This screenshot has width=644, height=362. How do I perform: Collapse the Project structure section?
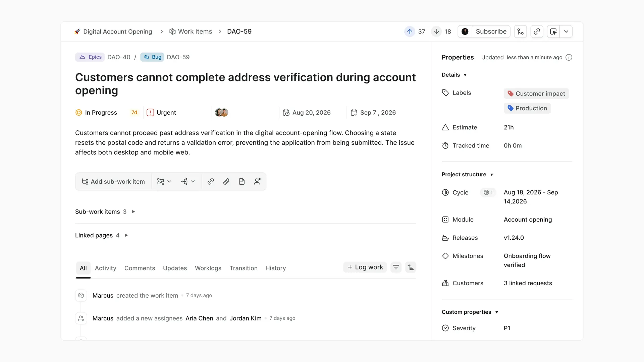coord(492,175)
